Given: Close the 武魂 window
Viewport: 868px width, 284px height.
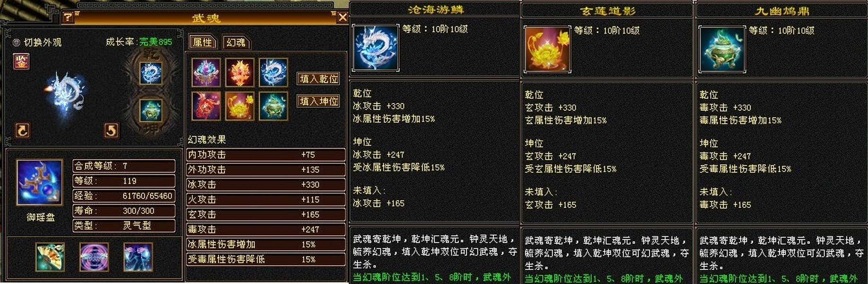Looking at the screenshot, I should coord(342,18).
